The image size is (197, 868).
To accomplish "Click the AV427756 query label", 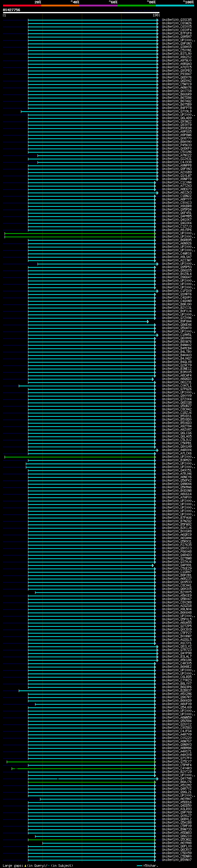I will 11,10.
